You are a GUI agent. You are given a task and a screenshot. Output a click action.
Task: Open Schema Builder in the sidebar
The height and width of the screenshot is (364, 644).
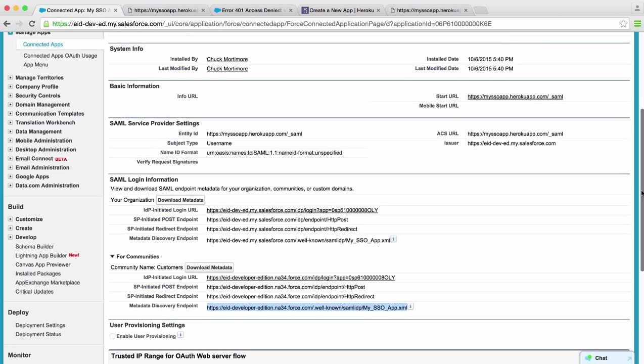[34, 247]
